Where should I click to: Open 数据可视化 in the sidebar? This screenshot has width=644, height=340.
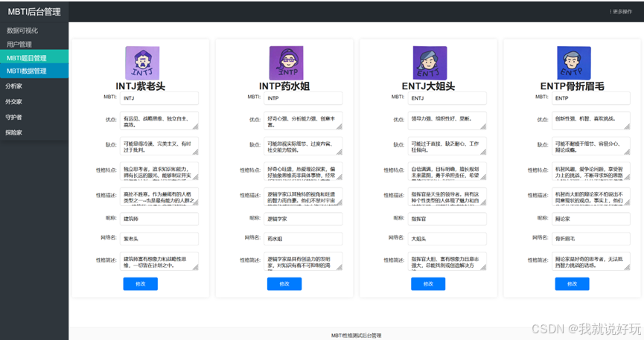pos(22,31)
